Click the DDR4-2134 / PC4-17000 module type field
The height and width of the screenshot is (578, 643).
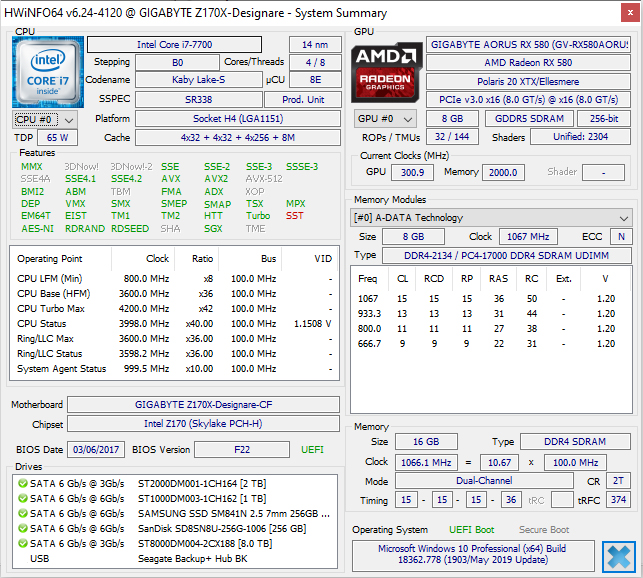pos(506,256)
